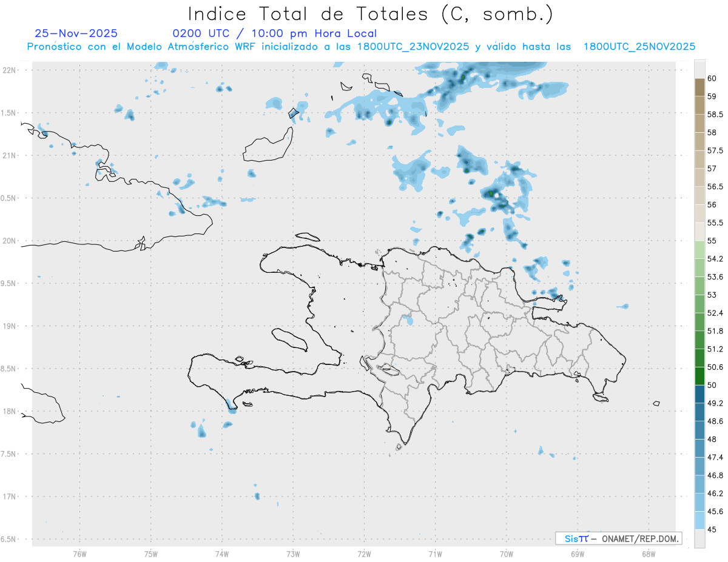Click the "55" value on the color scale
The image size is (728, 562).
click(712, 241)
